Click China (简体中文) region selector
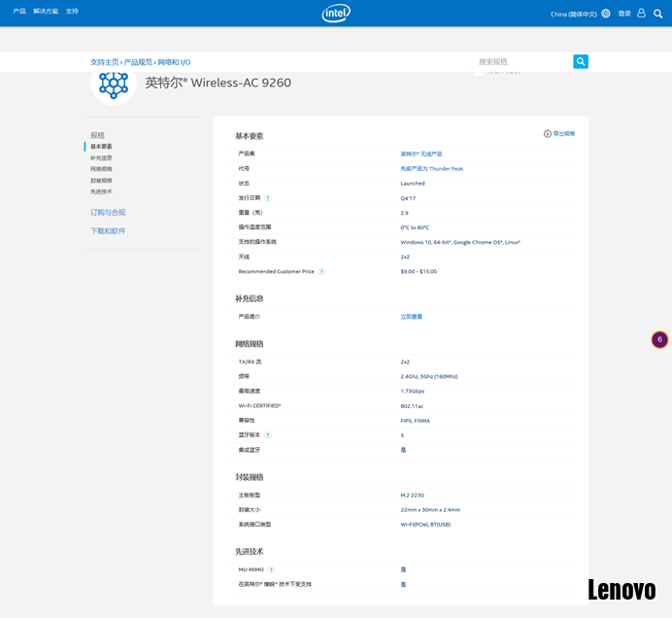The width and height of the screenshot is (672, 618). [573, 15]
